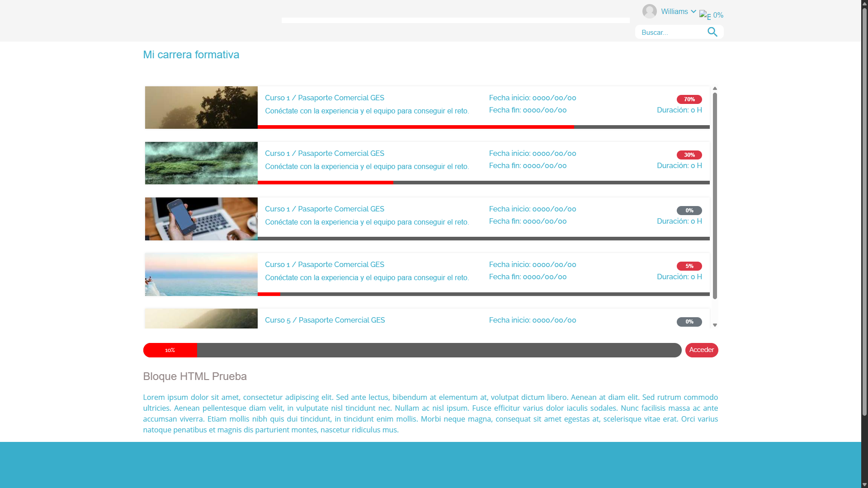
Task: Click the 70% progress badge
Action: coord(689,99)
